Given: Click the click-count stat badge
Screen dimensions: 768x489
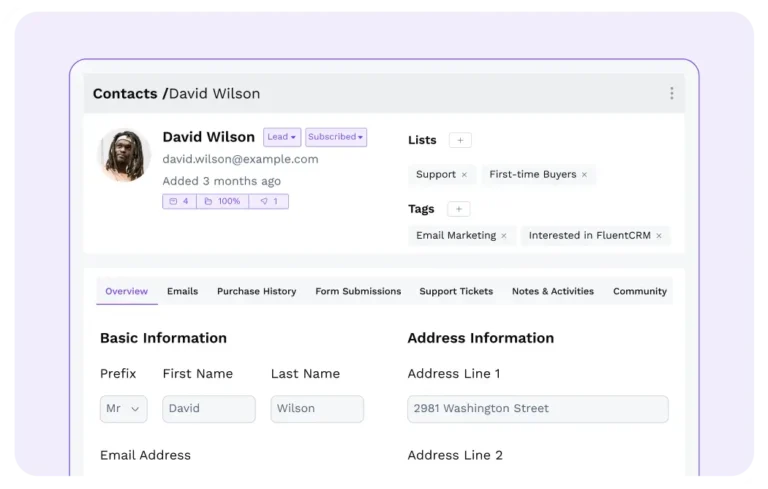Looking at the screenshot, I should coord(268,201).
